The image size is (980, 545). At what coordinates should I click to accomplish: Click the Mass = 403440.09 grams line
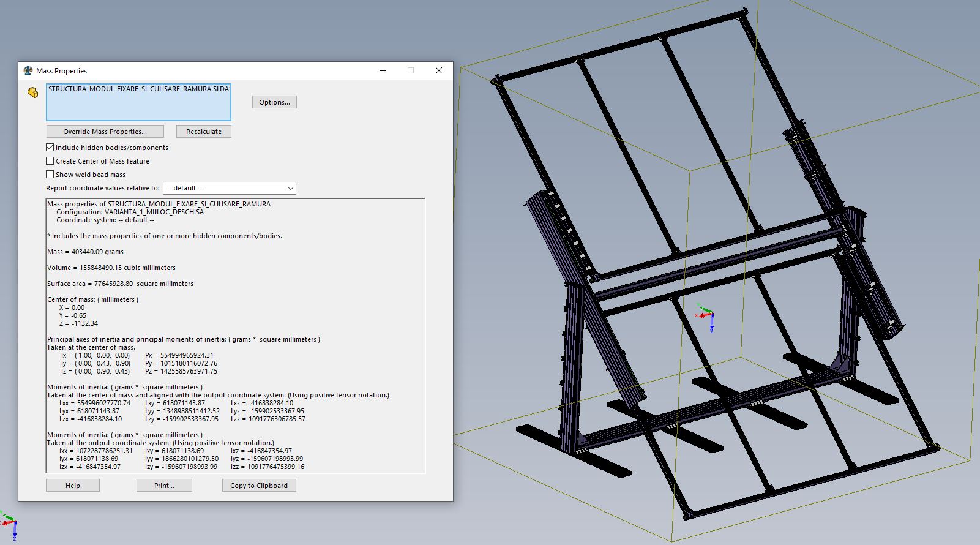coord(86,252)
